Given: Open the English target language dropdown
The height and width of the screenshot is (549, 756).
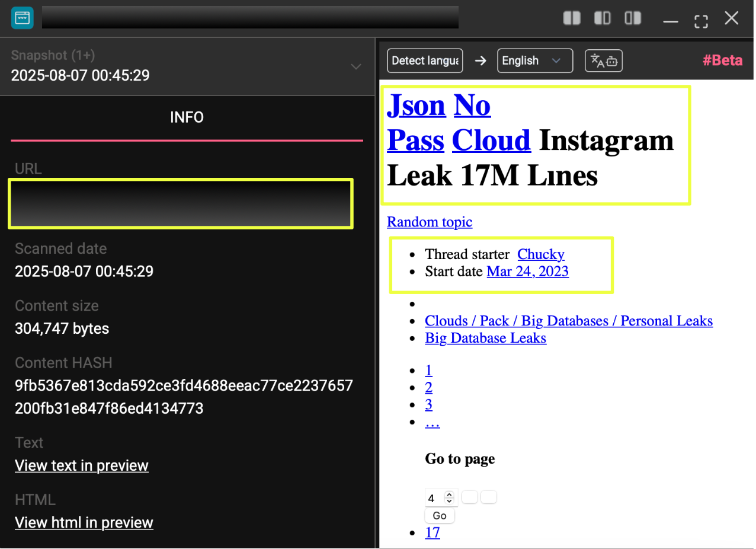Looking at the screenshot, I should click(534, 60).
